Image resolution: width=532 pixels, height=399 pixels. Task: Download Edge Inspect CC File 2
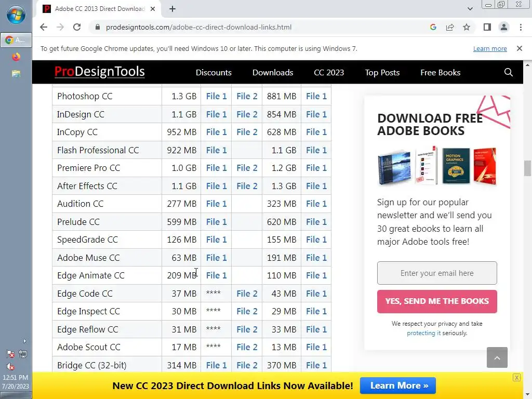point(247,311)
